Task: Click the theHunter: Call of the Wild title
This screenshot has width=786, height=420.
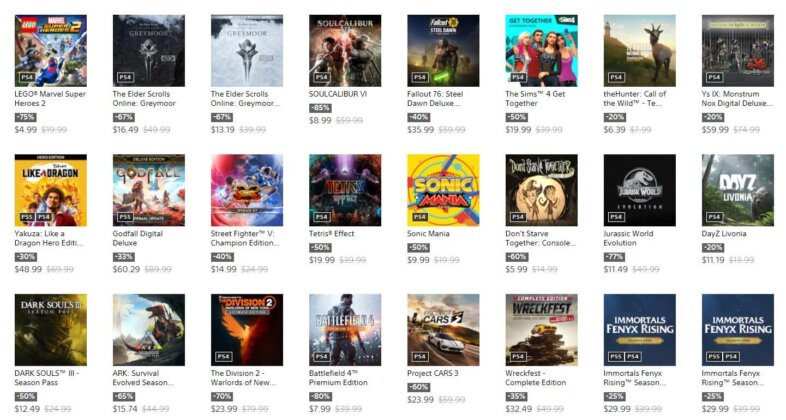Action: point(635,98)
